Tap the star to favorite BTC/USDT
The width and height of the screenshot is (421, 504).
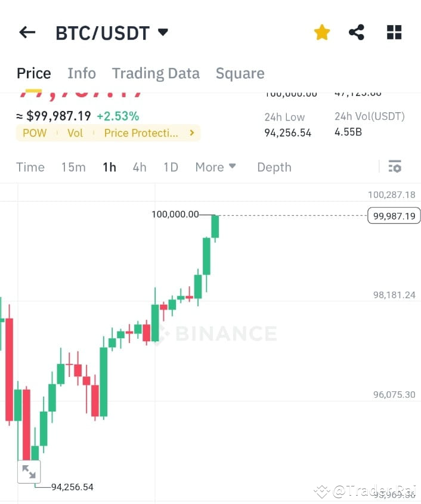(x=321, y=32)
